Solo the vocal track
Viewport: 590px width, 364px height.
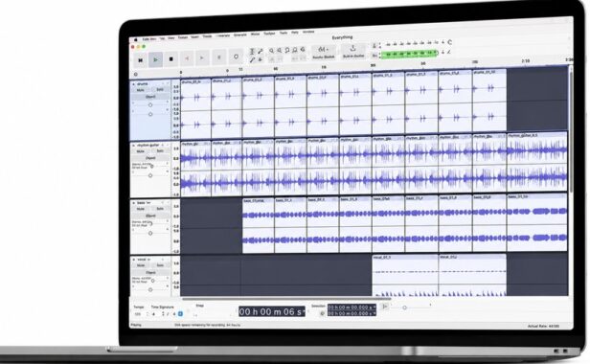tap(160, 265)
